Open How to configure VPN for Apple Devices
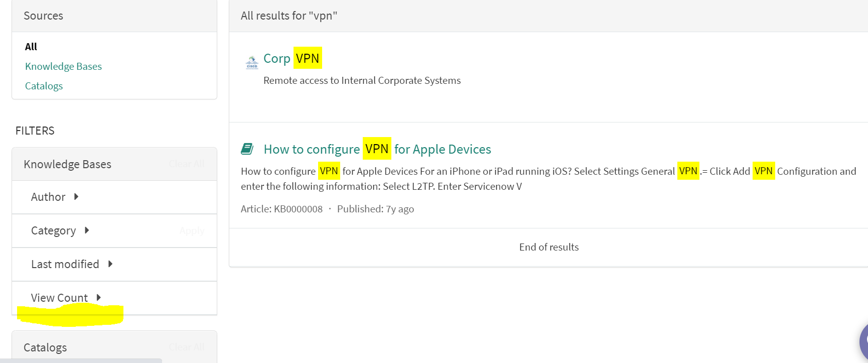This screenshot has height=363, width=868. point(377,149)
